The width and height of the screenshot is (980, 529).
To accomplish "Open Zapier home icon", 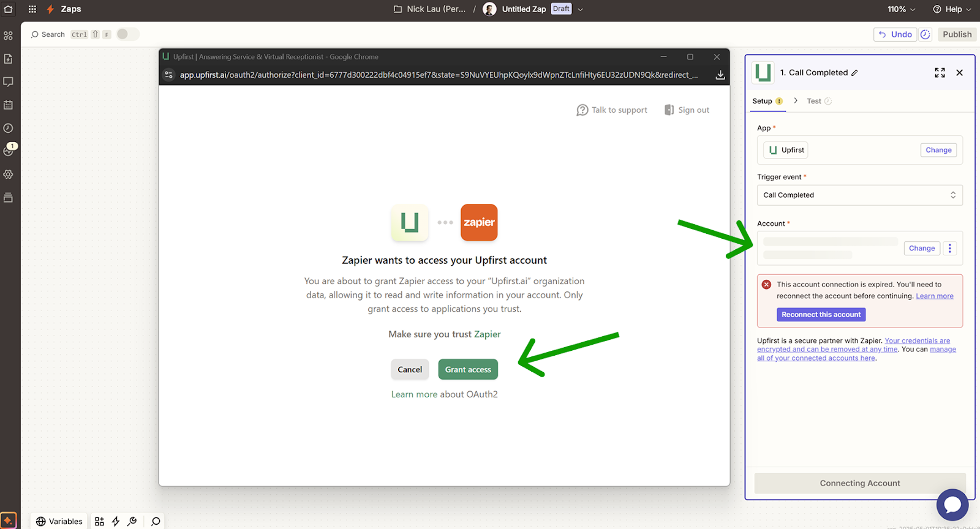I will pyautogui.click(x=8, y=9).
